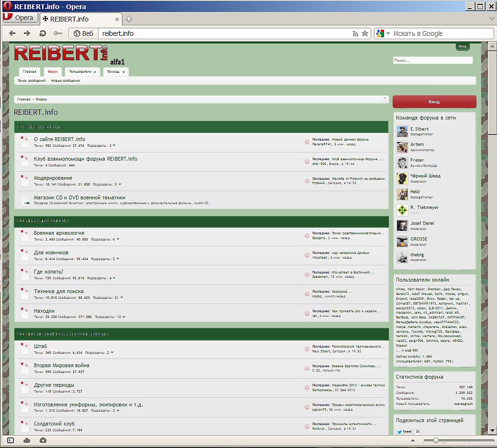The height and width of the screenshot is (448, 497).
Task: Click the red Вход login button
Action: pos(434,102)
